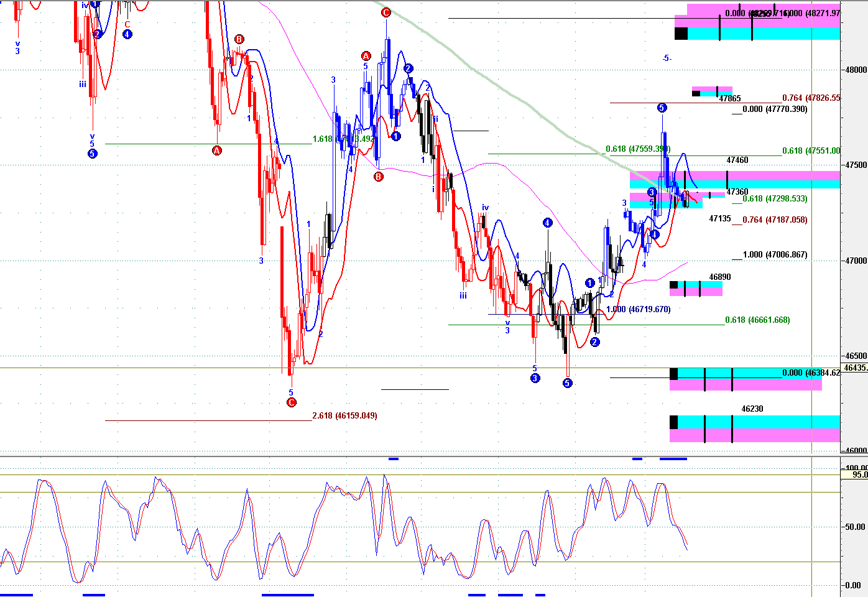This screenshot has width=868, height=597.
Task: Select red circled C below the 46435 low
Action: click(291, 402)
